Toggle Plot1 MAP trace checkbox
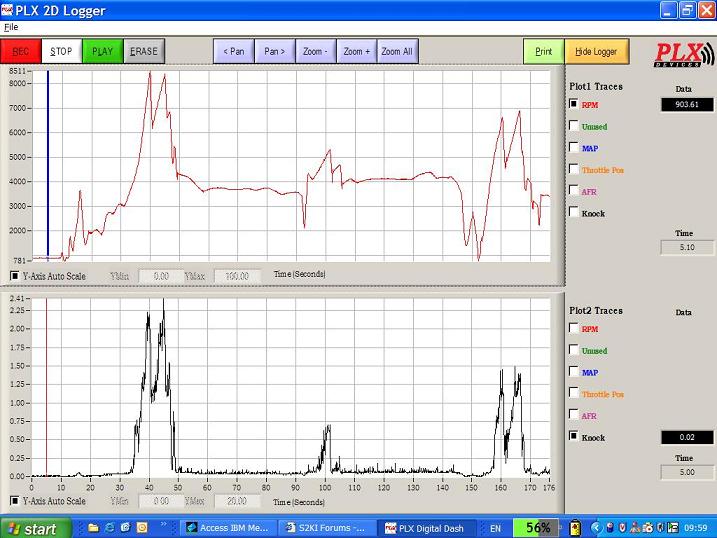Screen dimensions: 717x538 pos(573,147)
